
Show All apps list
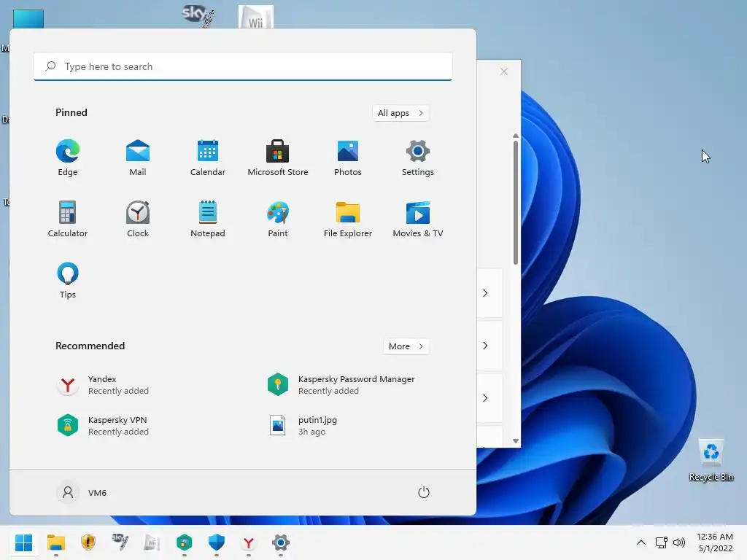pyautogui.click(x=400, y=113)
